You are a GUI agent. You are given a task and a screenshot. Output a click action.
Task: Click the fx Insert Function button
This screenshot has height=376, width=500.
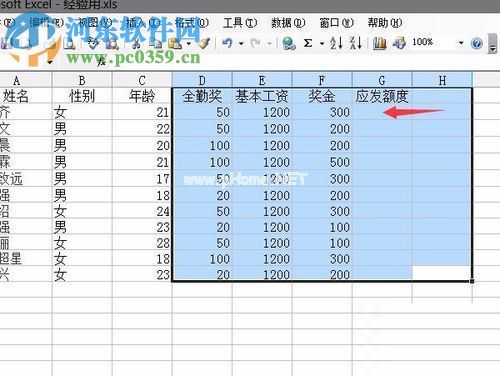pos(101,62)
